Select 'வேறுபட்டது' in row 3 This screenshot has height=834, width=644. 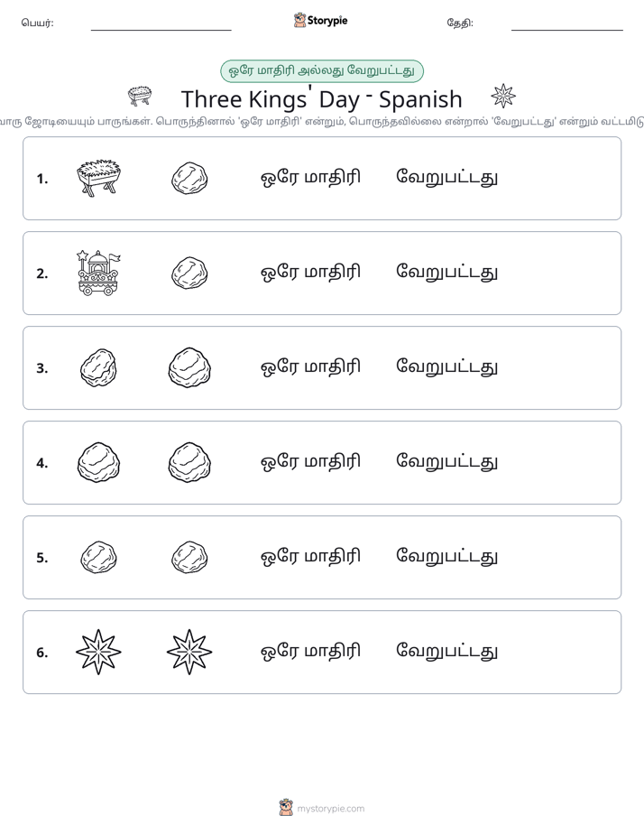(x=446, y=367)
